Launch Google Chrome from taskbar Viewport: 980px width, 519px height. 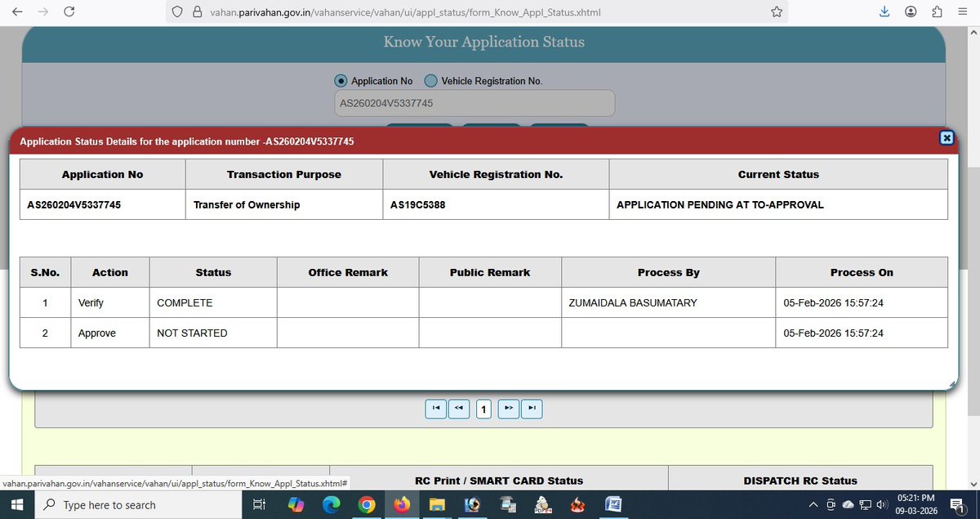point(367,505)
